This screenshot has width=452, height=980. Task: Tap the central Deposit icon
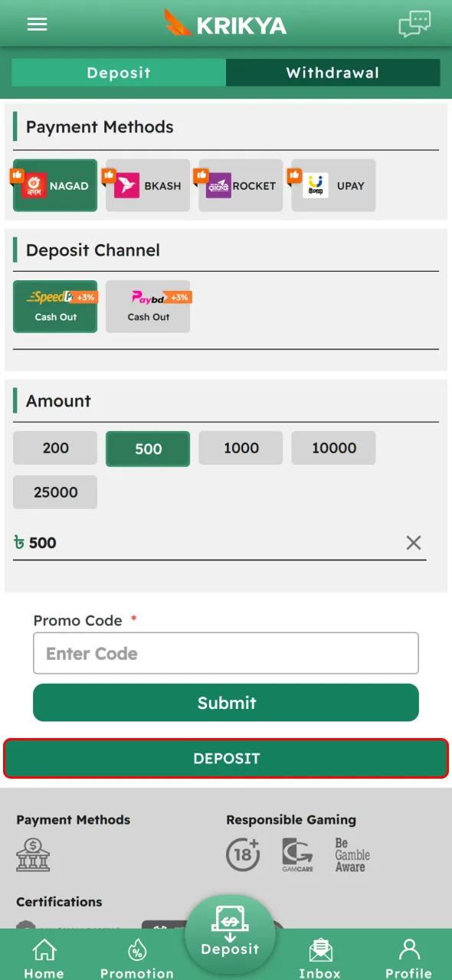click(230, 933)
